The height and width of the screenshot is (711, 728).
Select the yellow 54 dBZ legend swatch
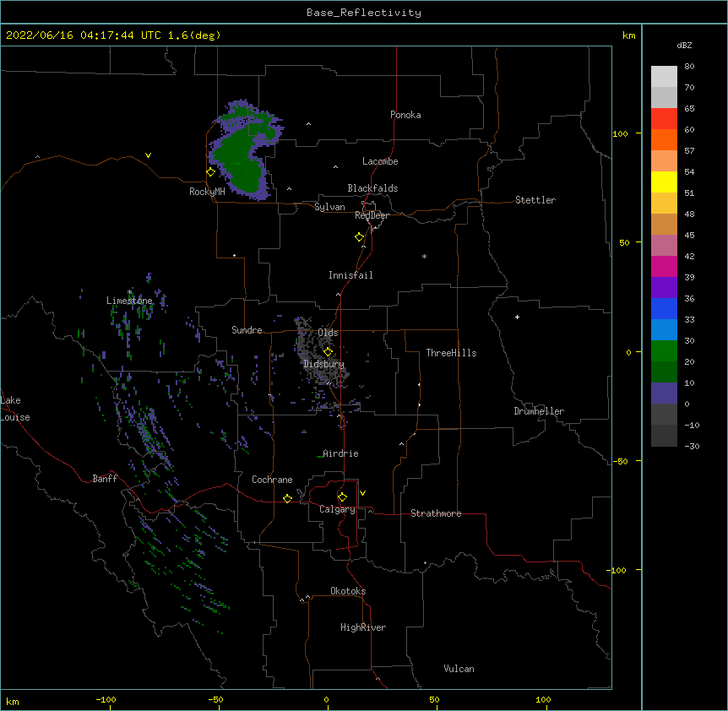pos(664,182)
